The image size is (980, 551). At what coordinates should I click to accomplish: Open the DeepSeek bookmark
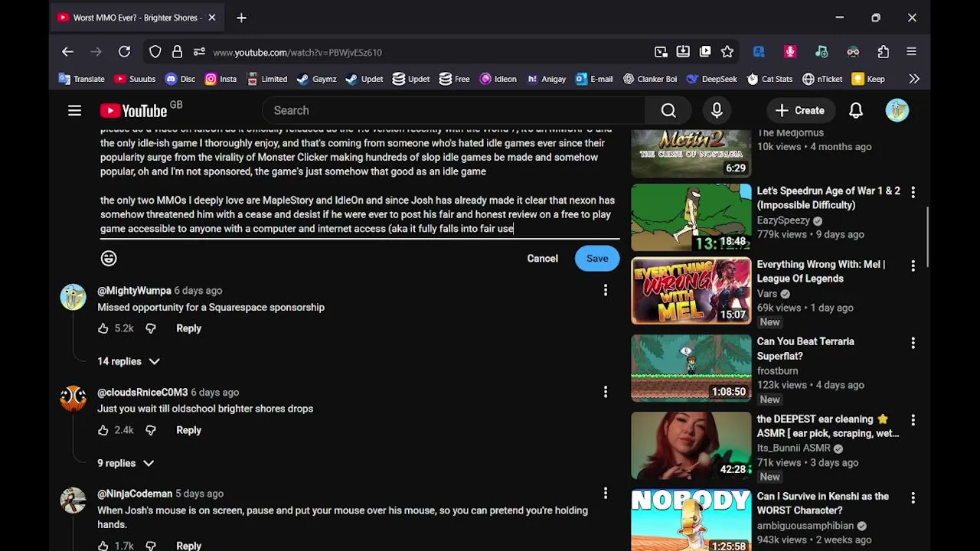pyautogui.click(x=712, y=79)
